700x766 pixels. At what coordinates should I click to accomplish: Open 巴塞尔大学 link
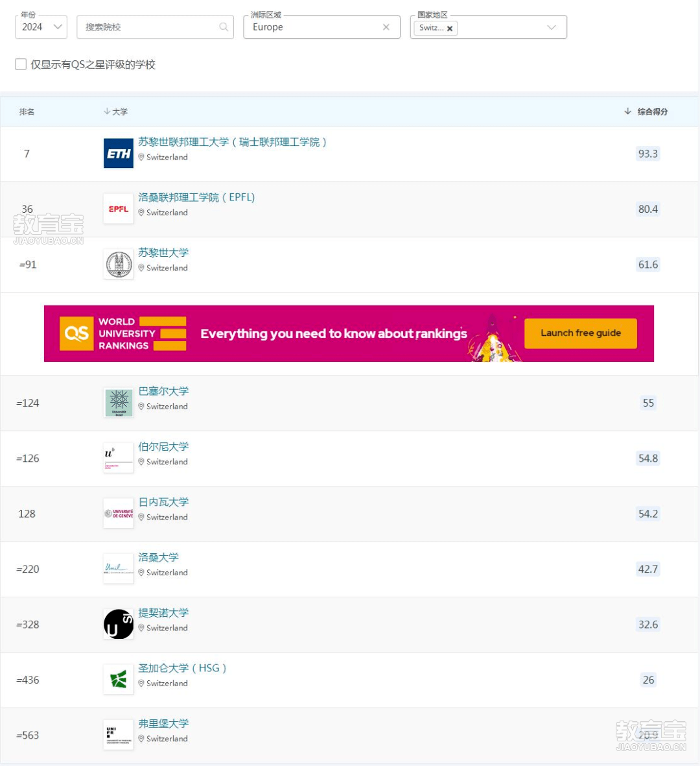click(x=163, y=391)
